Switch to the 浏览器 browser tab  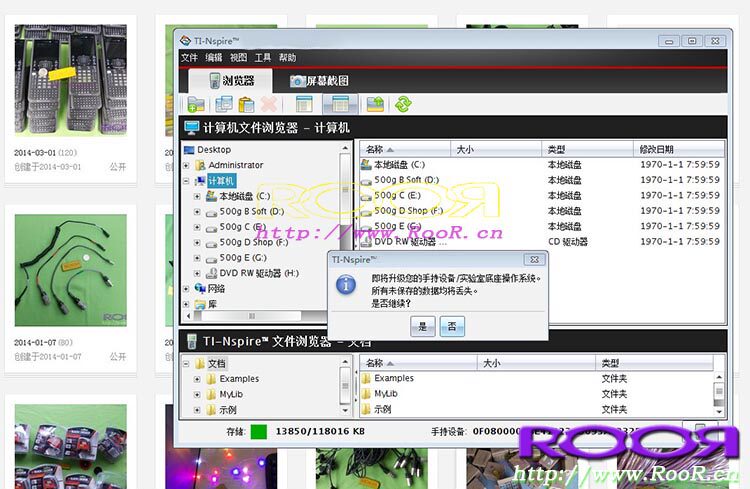coord(231,80)
